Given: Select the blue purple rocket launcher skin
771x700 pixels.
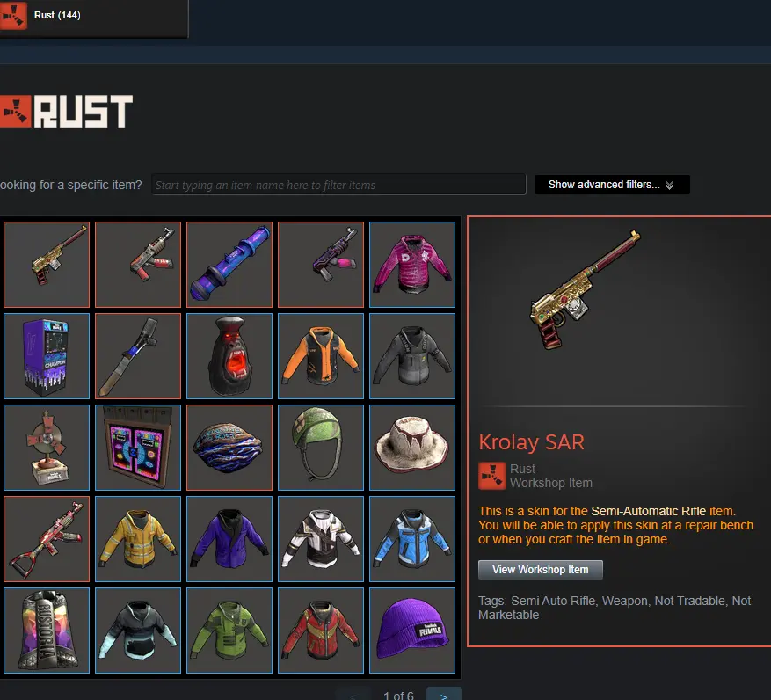Looking at the screenshot, I should click(229, 265).
